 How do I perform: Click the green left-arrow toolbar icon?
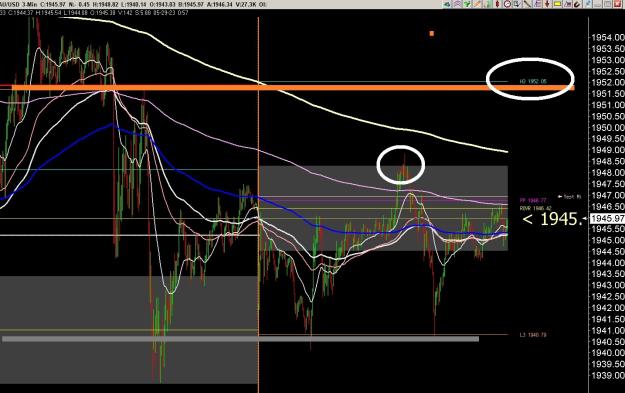point(447,4)
